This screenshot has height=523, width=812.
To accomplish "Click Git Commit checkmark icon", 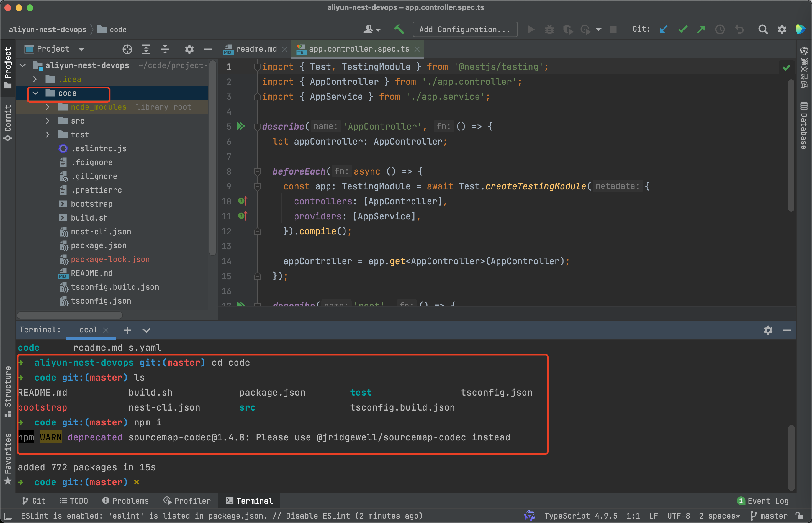I will (682, 30).
